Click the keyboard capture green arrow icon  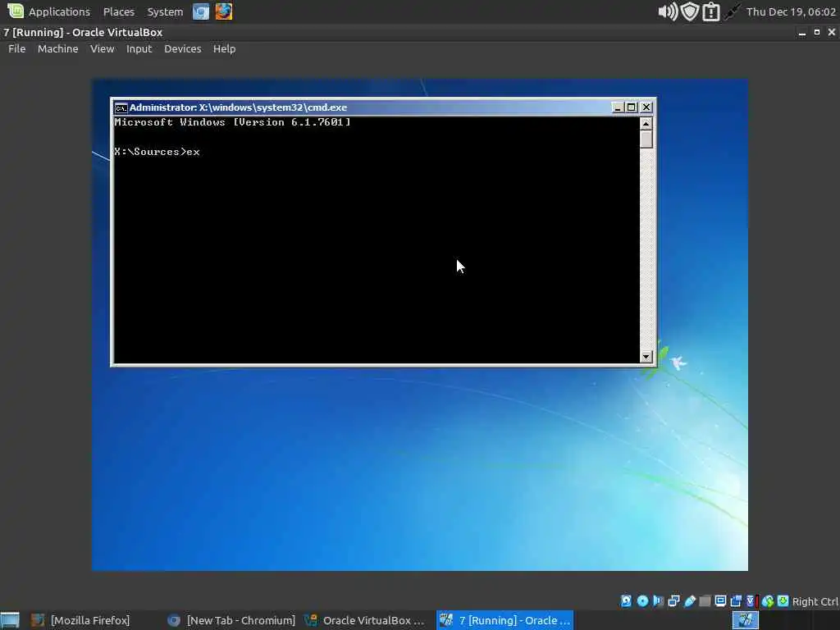[783, 601]
